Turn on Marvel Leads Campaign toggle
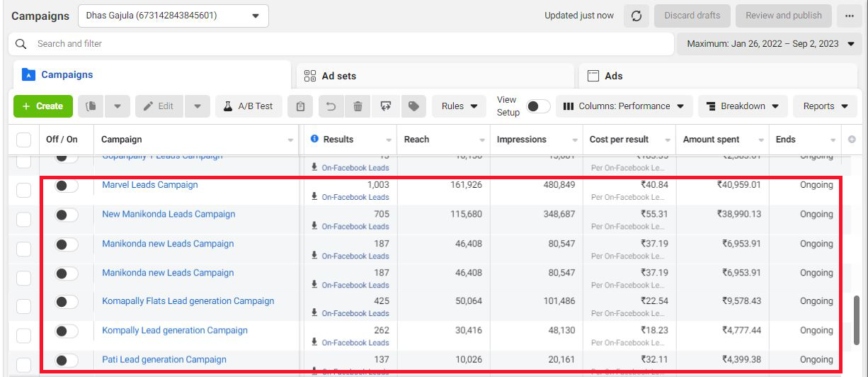The width and height of the screenshot is (868, 377). click(x=67, y=186)
